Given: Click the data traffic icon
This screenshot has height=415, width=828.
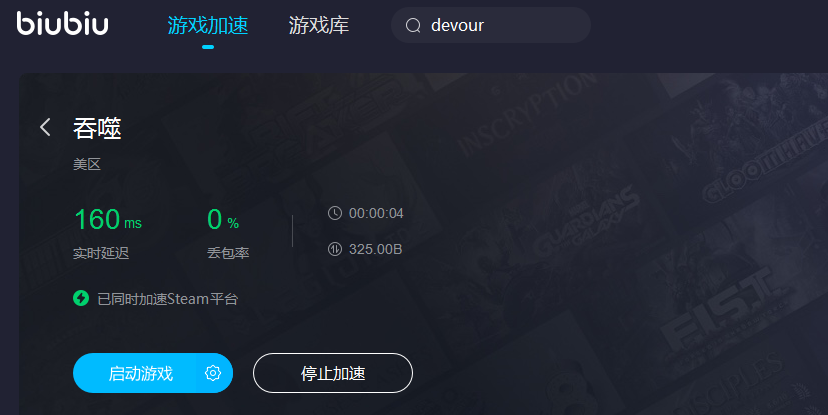Looking at the screenshot, I should 335,249.
